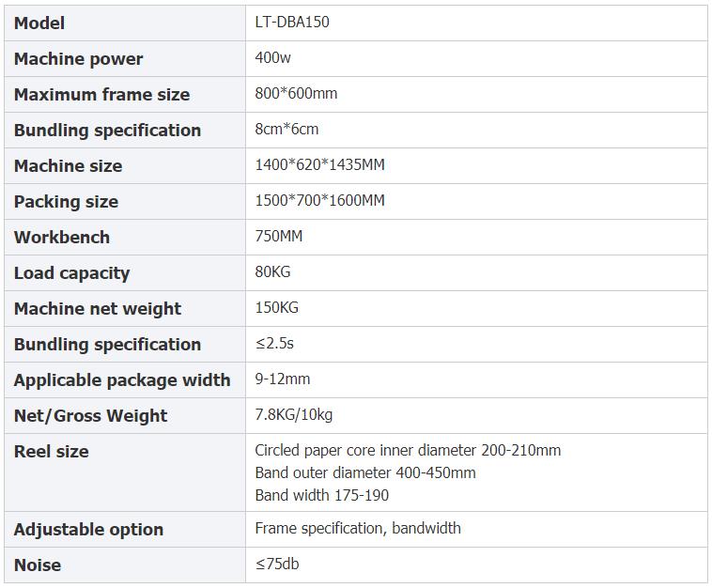Click the 7.8KG/10kg weight value
Image resolution: width=712 pixels, height=588 pixels.
294,414
